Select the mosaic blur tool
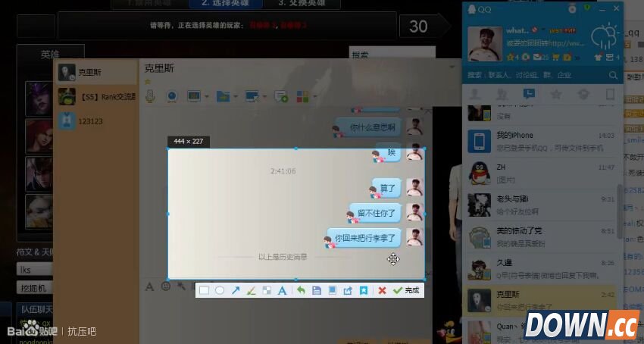This screenshot has height=344, width=644. coord(267,290)
